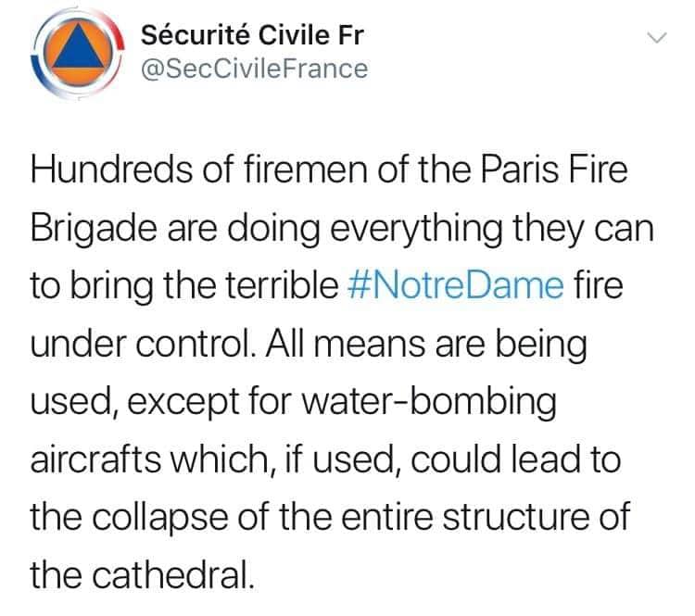Click the word 'aircrafts' in the tweet
Viewport: 695px width, 616px height.
point(95,459)
